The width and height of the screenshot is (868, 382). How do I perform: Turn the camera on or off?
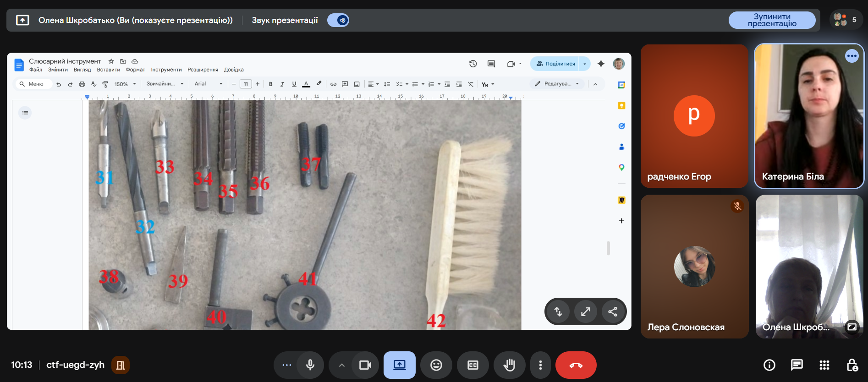pos(365,365)
